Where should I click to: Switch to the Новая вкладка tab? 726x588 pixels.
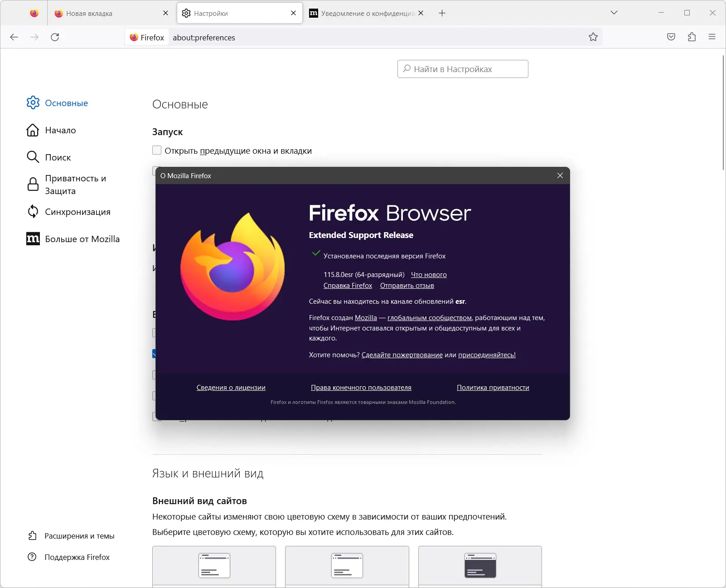tap(105, 13)
